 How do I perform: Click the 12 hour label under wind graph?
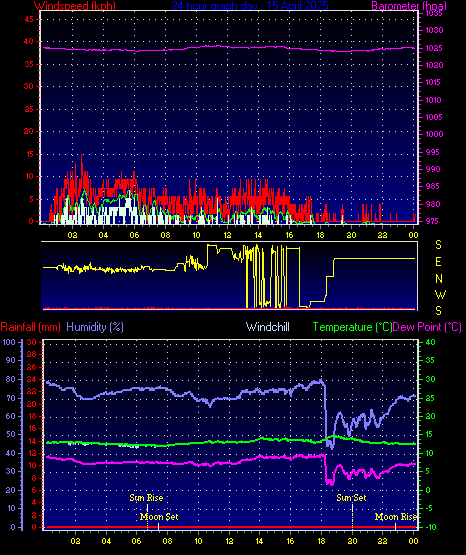[x=227, y=235]
